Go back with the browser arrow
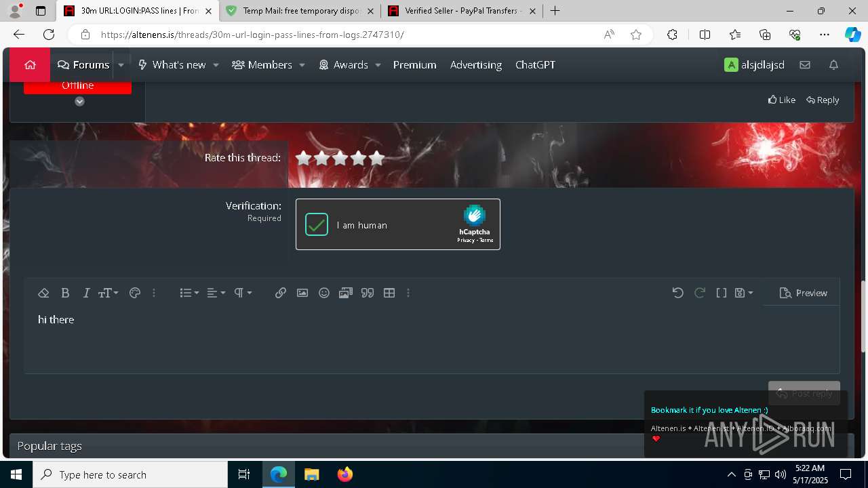This screenshot has width=868, height=488. tap(19, 35)
